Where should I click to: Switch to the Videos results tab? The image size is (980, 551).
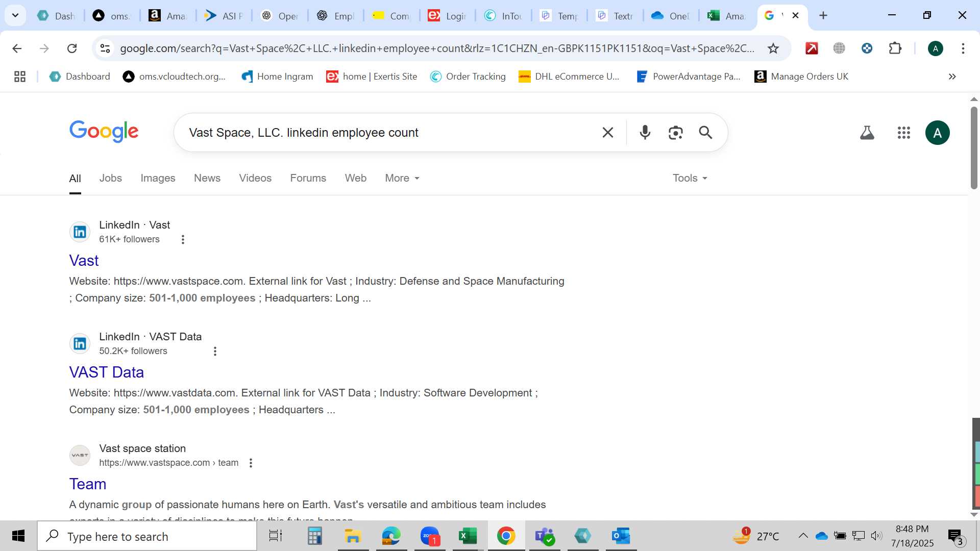[x=255, y=178]
